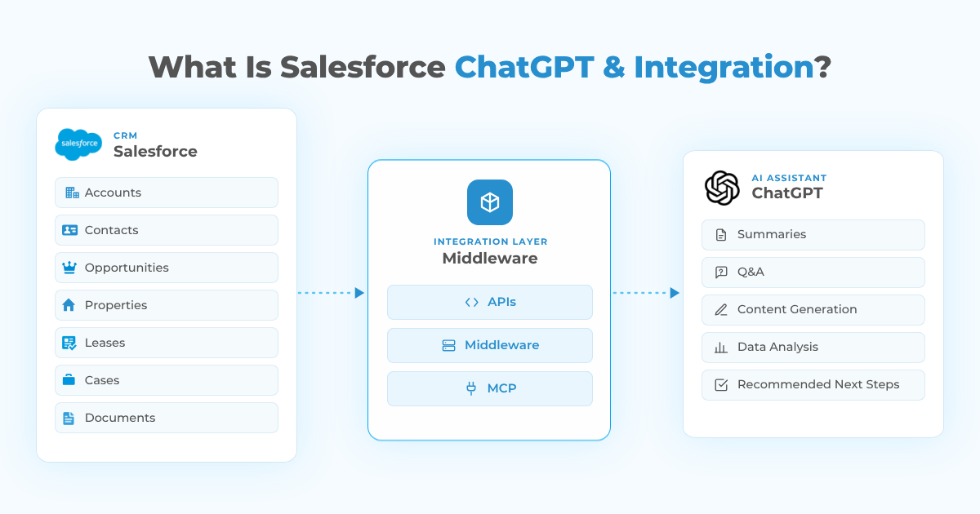This screenshot has height=514, width=980.
Task: Select the Contacts row label
Action: pyautogui.click(x=112, y=230)
